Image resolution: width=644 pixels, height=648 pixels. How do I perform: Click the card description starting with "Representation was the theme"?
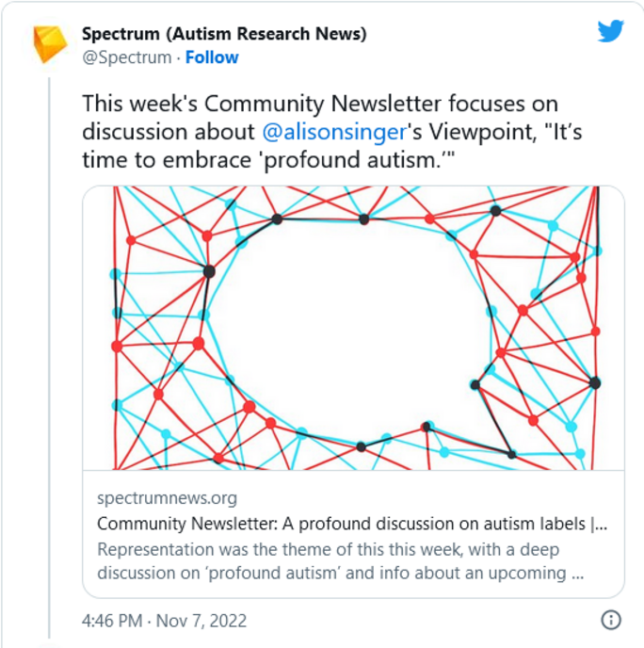pyautogui.click(x=341, y=561)
